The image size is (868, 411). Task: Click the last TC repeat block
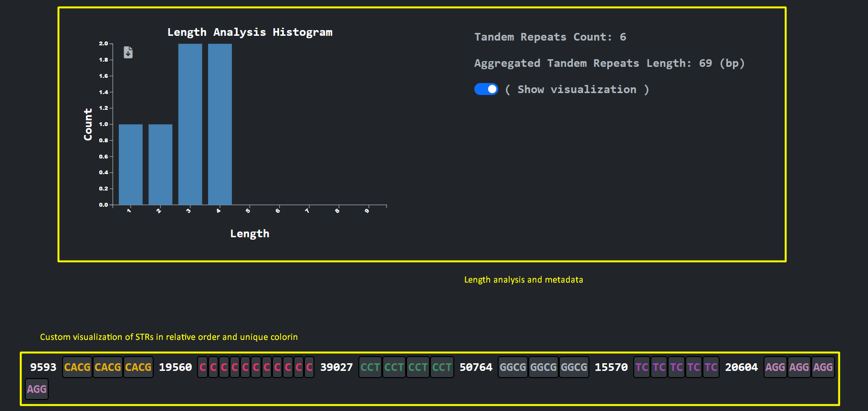[x=711, y=367]
